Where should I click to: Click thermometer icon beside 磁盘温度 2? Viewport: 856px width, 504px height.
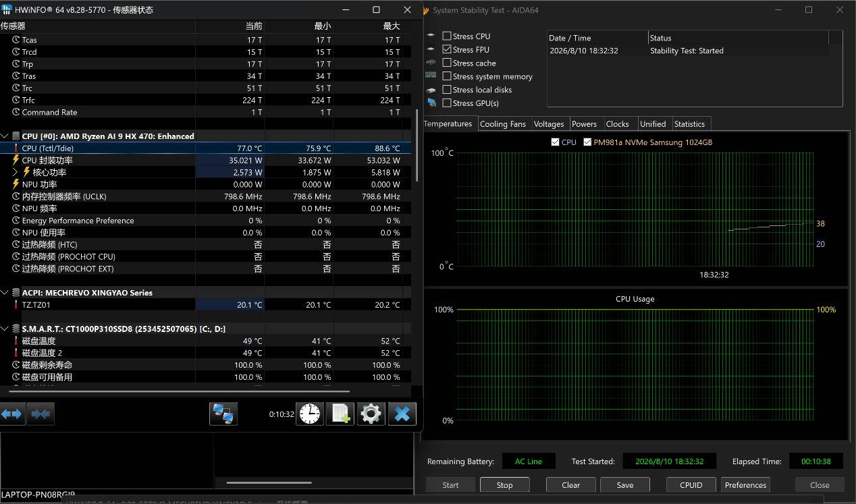[x=16, y=353]
